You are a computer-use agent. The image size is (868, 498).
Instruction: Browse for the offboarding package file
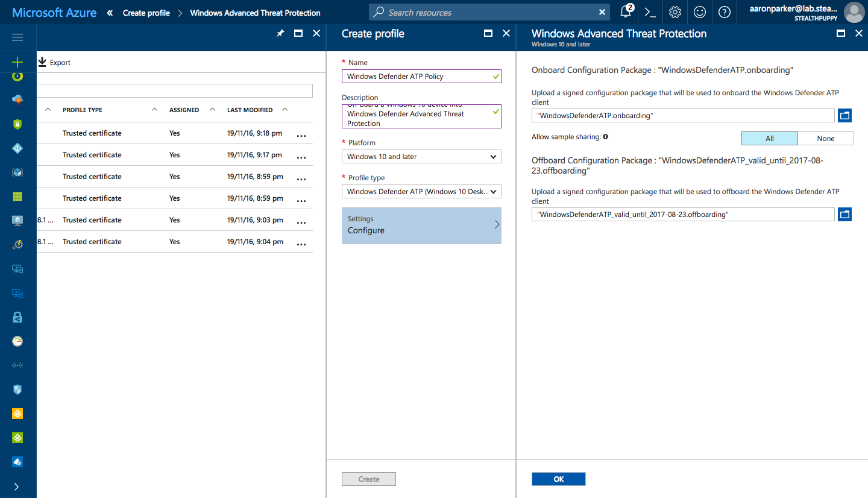[844, 214]
